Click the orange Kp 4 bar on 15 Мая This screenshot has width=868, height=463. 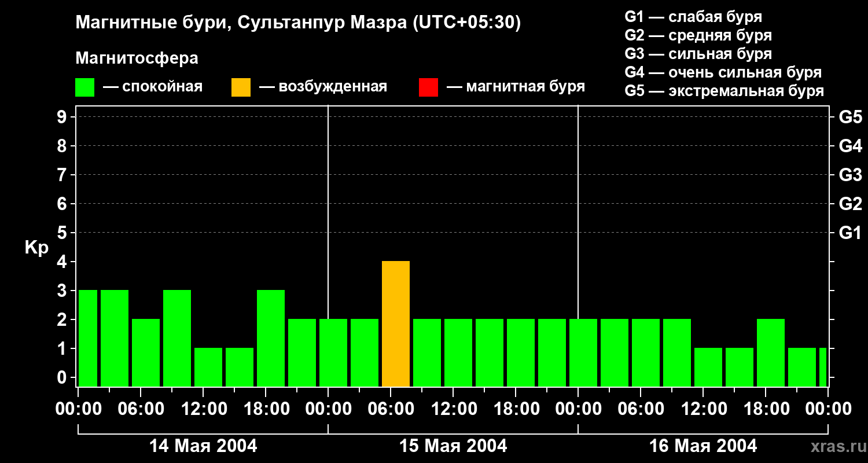tap(396, 324)
